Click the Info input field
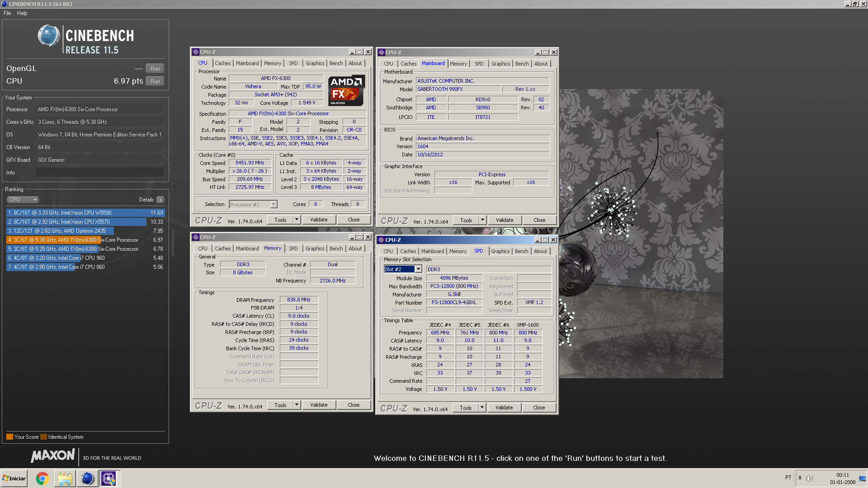868x488 pixels. (99, 173)
